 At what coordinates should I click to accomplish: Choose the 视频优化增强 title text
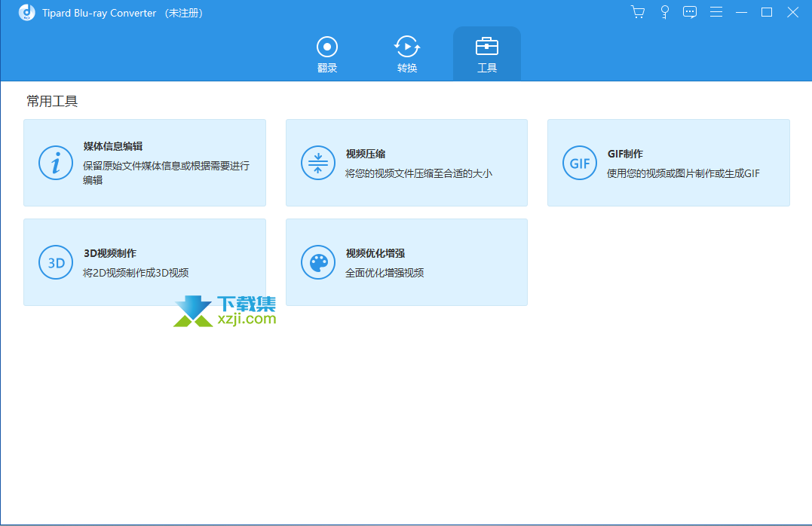pyautogui.click(x=375, y=253)
